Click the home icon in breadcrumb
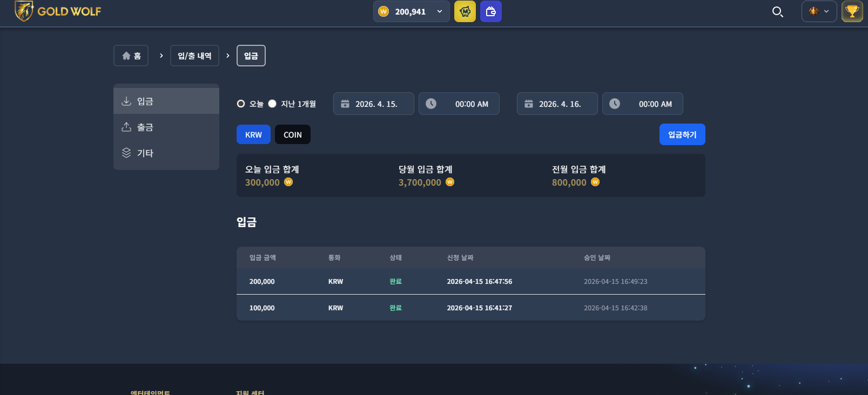 coord(126,56)
